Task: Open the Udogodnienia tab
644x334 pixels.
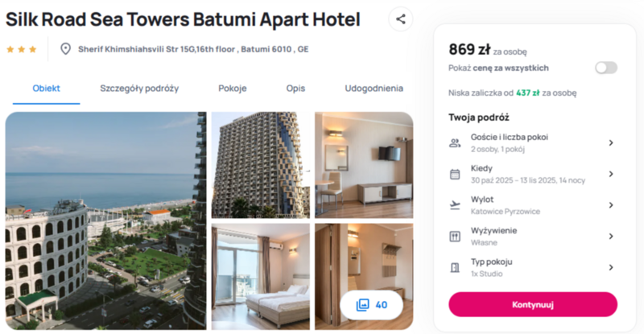Action: pyautogui.click(x=374, y=89)
